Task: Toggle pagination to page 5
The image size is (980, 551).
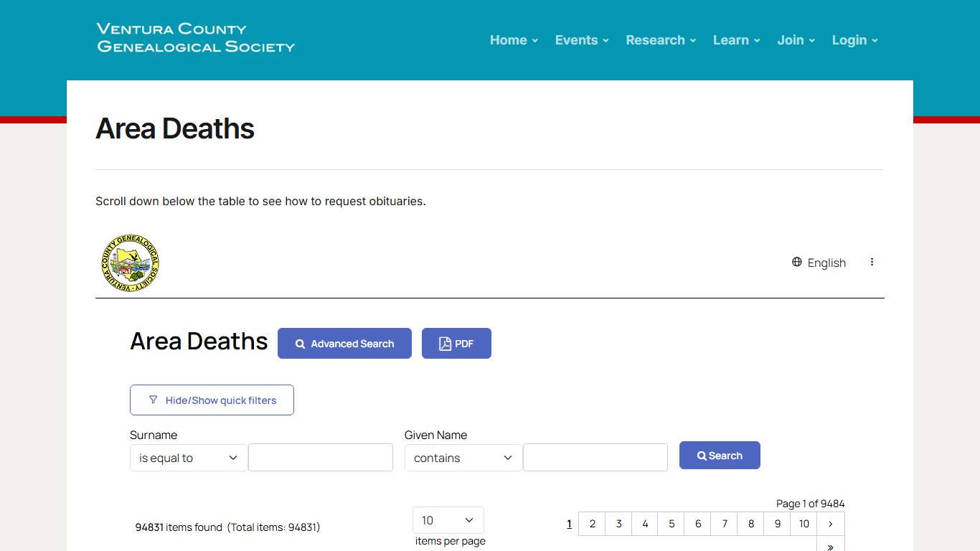Action: pyautogui.click(x=671, y=524)
